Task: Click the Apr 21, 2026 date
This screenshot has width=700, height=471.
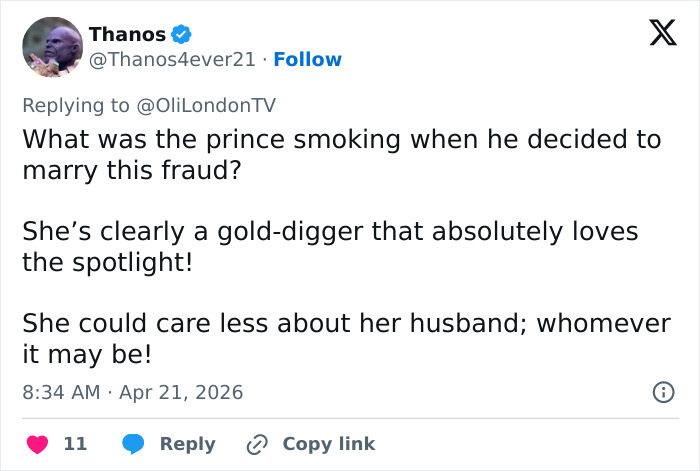Action: pos(183,393)
